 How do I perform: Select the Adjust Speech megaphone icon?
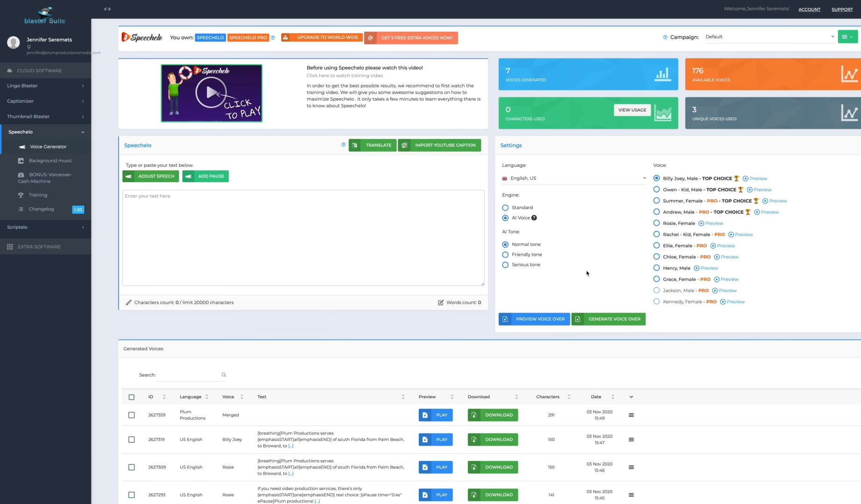[x=129, y=176]
